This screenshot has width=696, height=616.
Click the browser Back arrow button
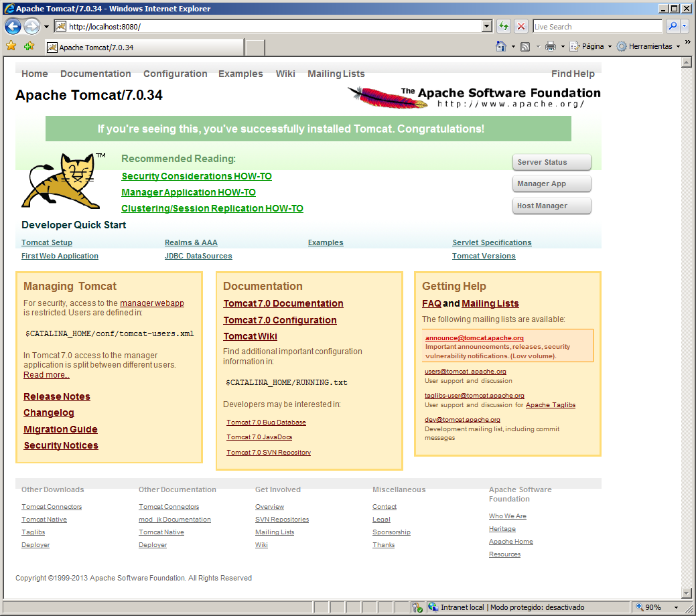[x=13, y=27]
